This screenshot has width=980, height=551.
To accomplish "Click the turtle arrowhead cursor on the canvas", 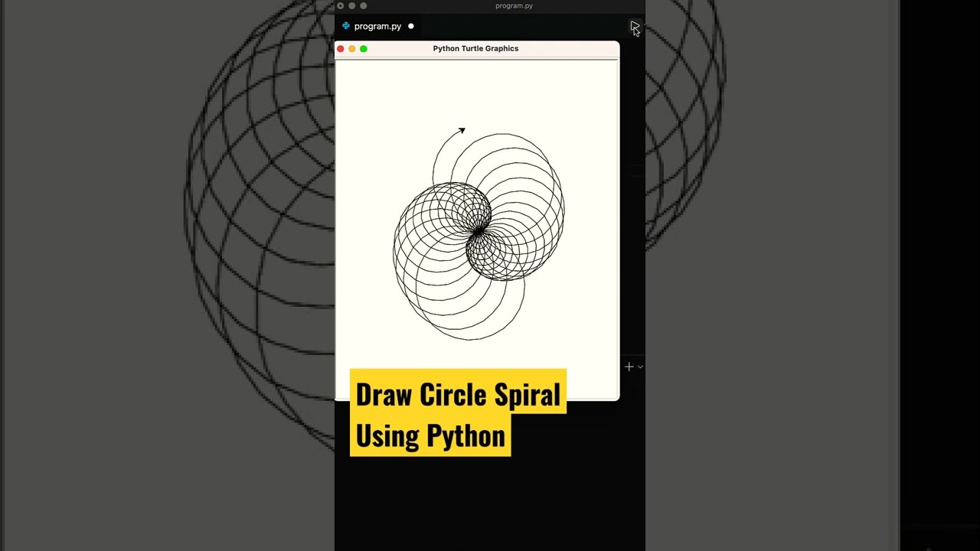I will 462,131.
